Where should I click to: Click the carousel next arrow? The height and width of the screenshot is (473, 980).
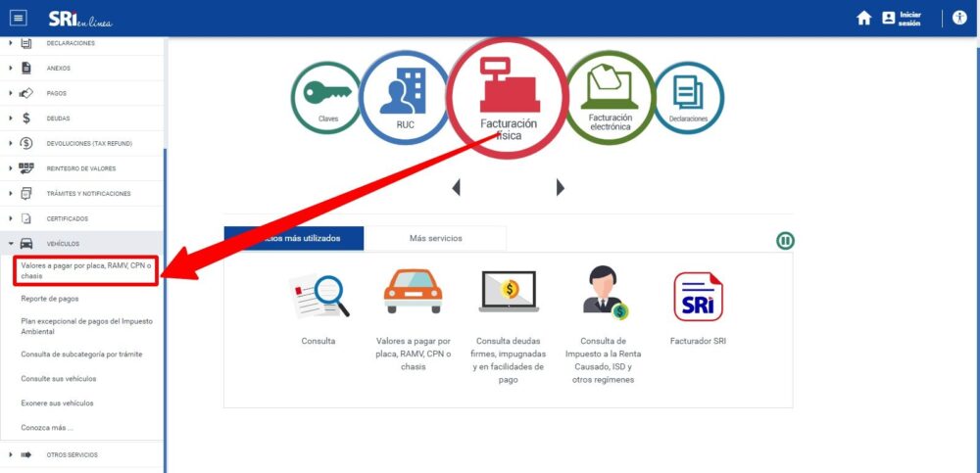tap(560, 187)
